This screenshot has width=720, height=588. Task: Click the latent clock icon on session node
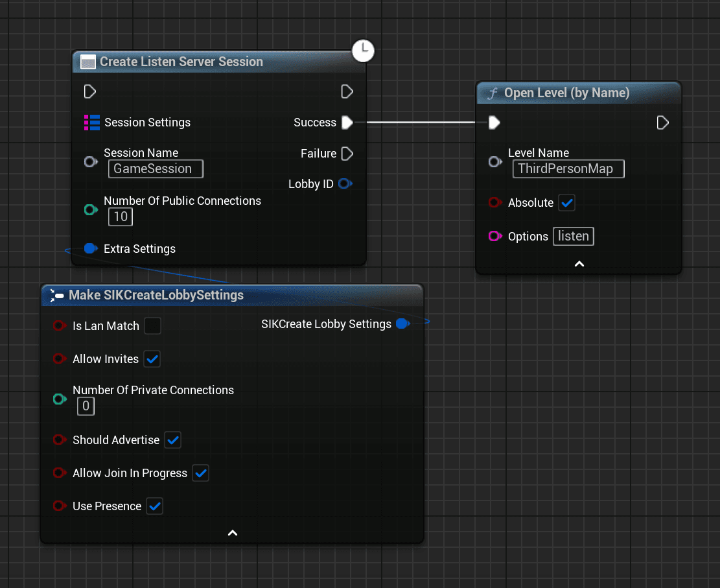[x=363, y=51]
